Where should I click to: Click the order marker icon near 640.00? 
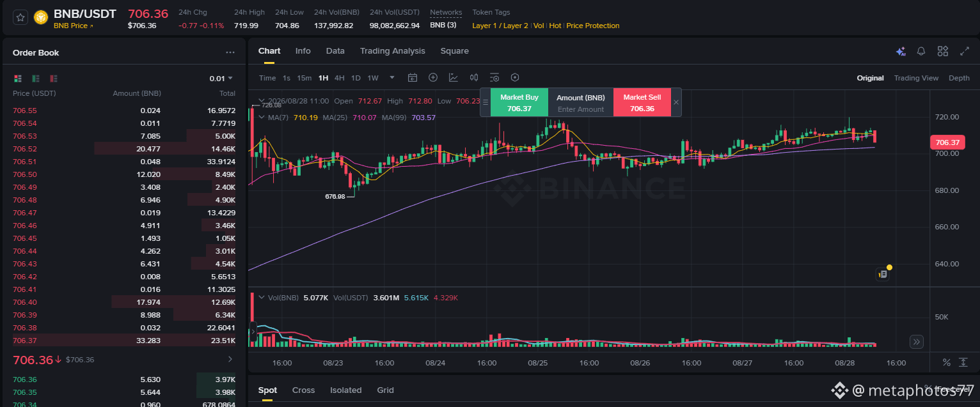883,274
